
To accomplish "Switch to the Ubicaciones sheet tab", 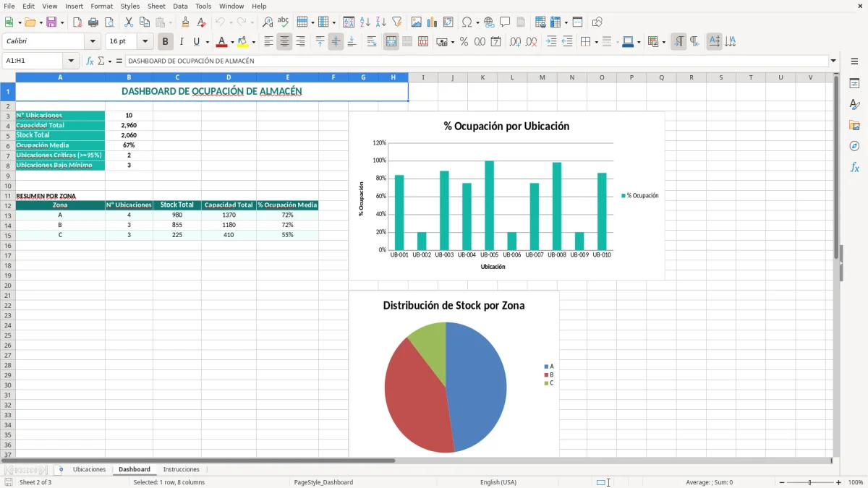I will point(89,469).
